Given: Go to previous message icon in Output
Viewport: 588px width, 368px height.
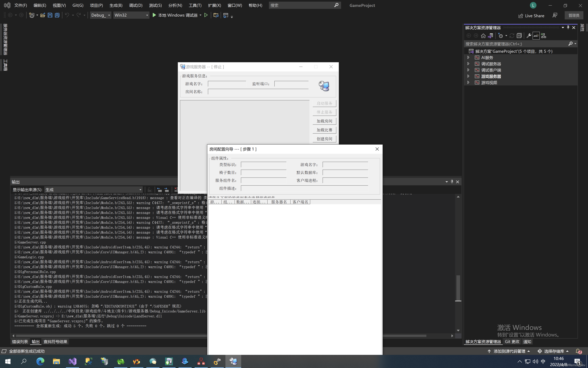Looking at the screenshot, I should [159, 190].
